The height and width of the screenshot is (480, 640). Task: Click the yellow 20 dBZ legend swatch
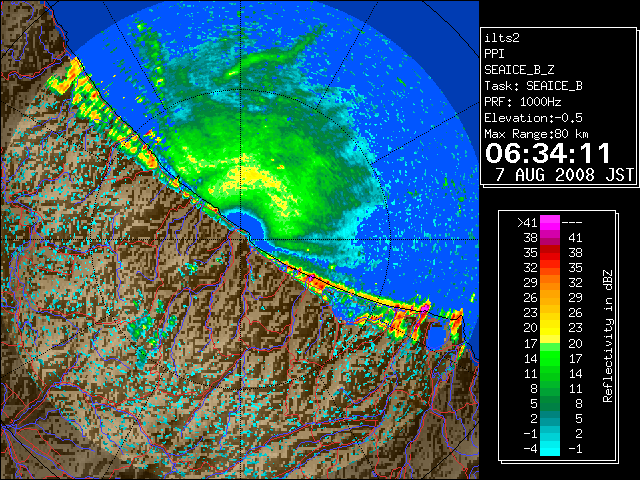click(x=550, y=328)
